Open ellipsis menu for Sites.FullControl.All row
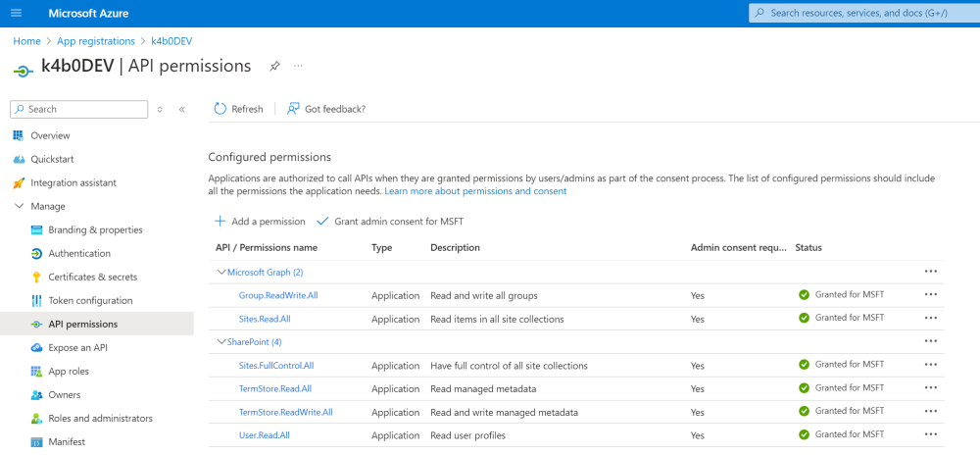The width and height of the screenshot is (980, 455). coord(930,365)
